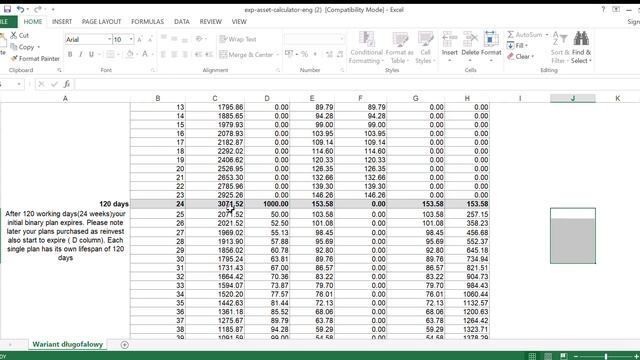This screenshot has width=640, height=360.
Task: Click the Delete cells button
Action: [470, 47]
